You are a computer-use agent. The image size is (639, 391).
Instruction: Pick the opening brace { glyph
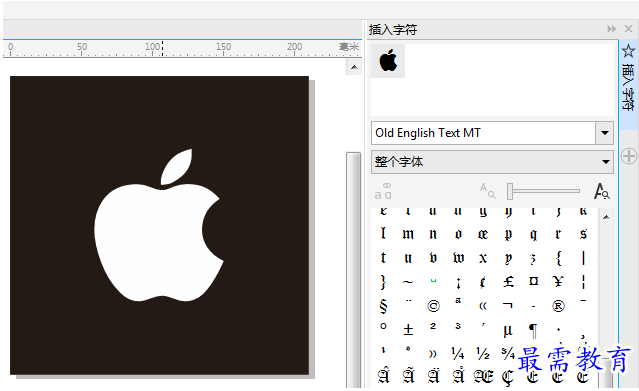(558, 258)
